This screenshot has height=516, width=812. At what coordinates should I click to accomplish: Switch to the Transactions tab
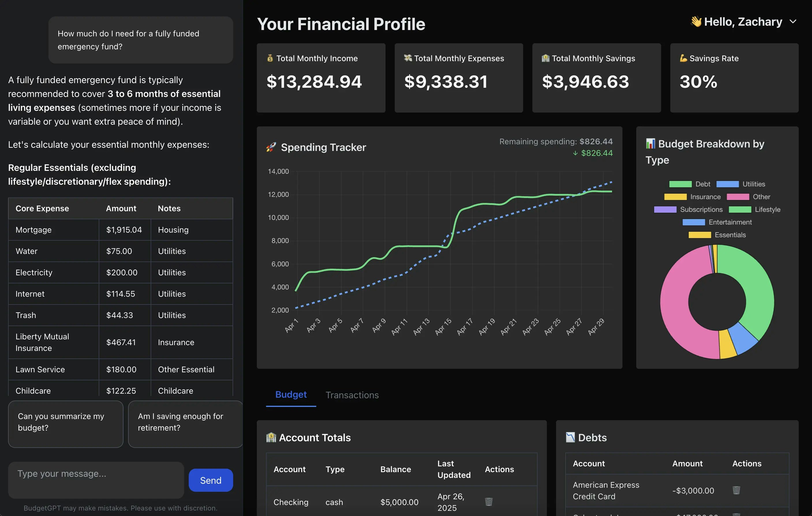352,395
